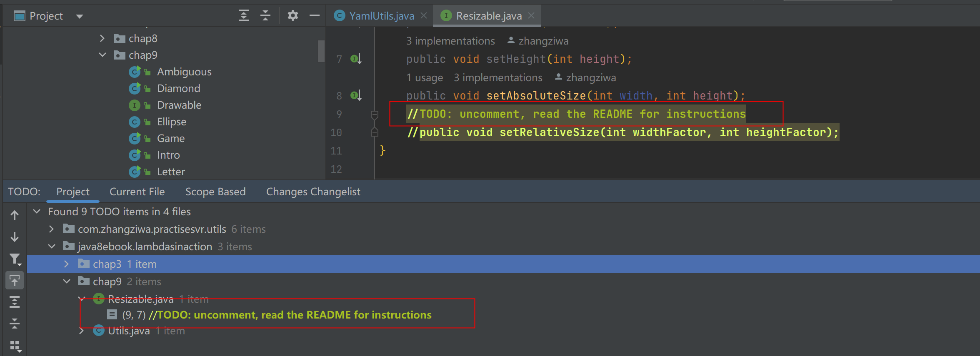Screen dimensions: 980x356
Task: Switch to Scope Based tab in TODO
Action: (x=215, y=192)
